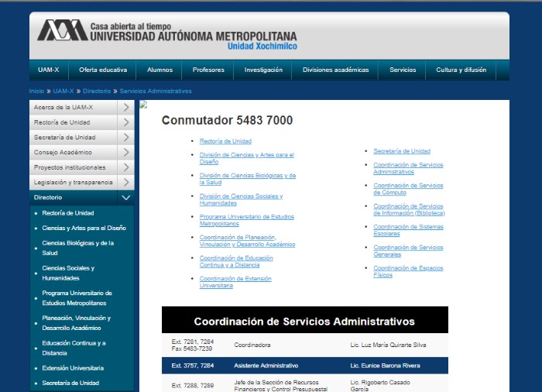Expand the Acerca de la UAM-X arrow
542x392 pixels.
[x=125, y=108]
